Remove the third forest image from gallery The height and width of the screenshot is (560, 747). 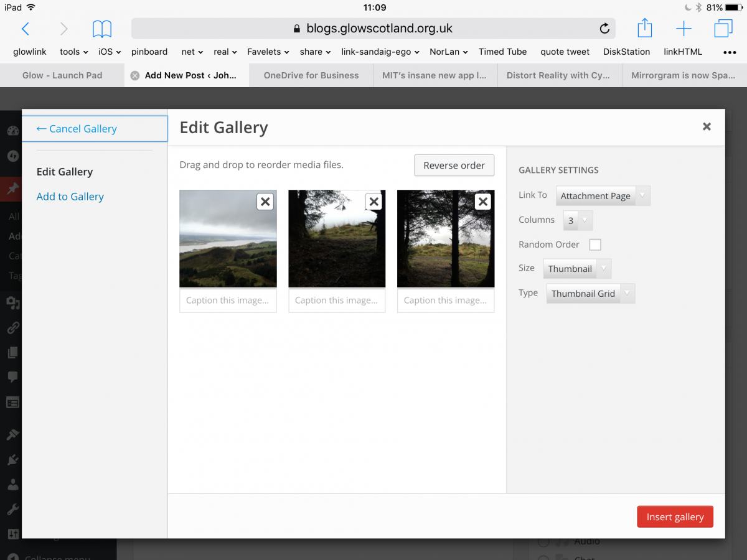(482, 202)
